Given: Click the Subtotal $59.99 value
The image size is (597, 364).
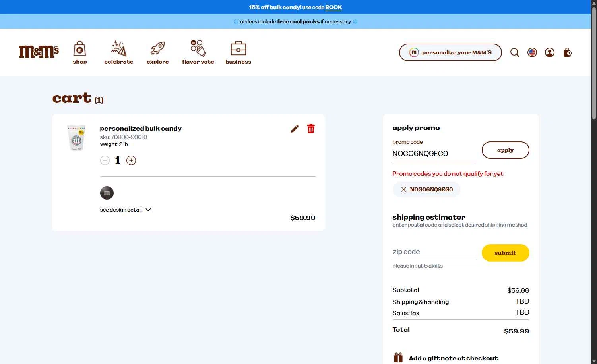Looking at the screenshot, I should pos(518,290).
